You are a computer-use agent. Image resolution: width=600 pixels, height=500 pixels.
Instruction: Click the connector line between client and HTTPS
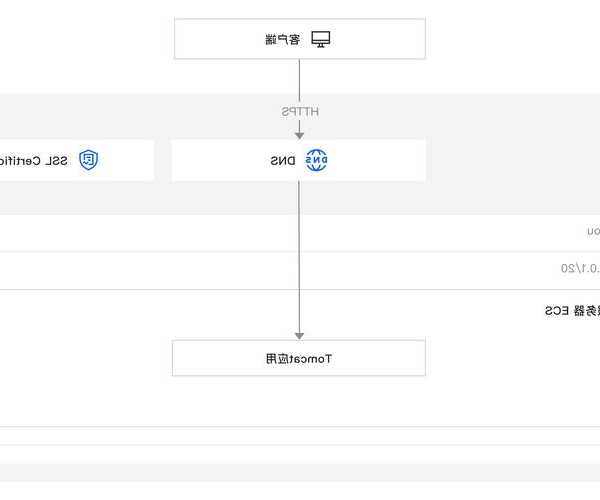[x=299, y=80]
